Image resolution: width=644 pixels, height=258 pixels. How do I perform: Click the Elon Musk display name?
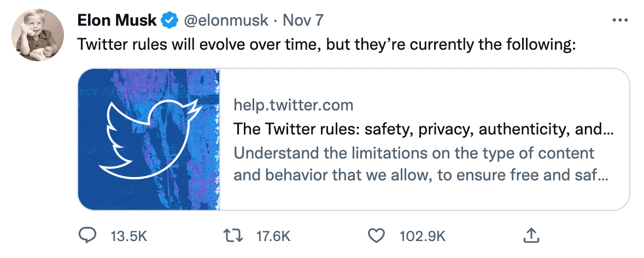117,21
